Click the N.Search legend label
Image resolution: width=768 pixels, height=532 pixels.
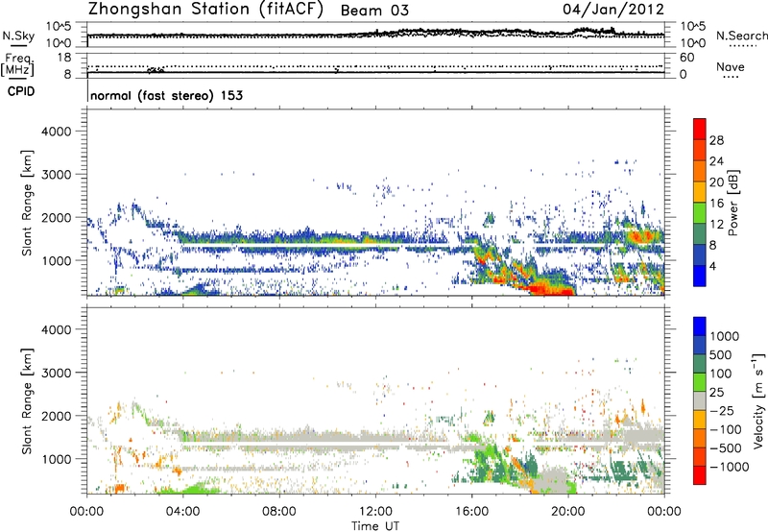tap(741, 36)
